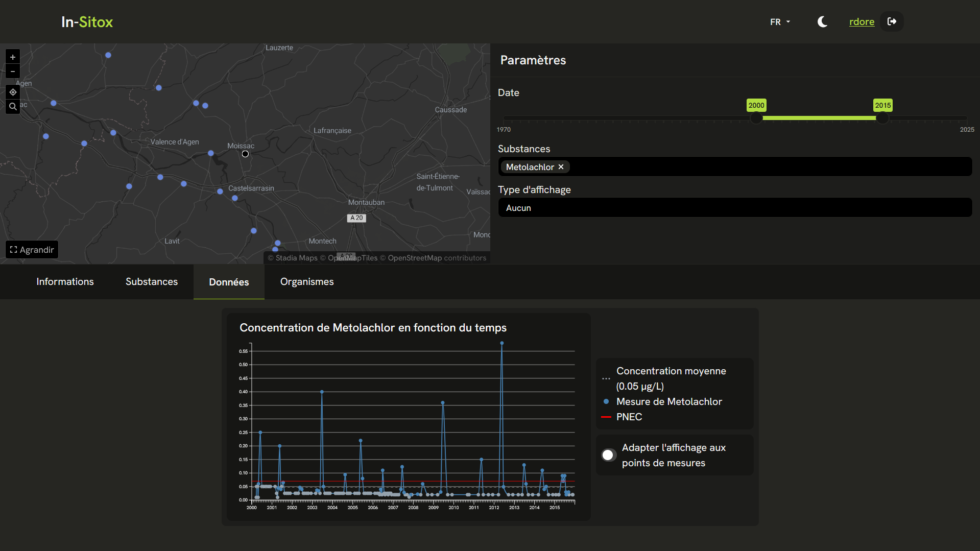The image size is (980, 551).
Task: Toggle dark mode with the moon icon
Action: (x=822, y=21)
